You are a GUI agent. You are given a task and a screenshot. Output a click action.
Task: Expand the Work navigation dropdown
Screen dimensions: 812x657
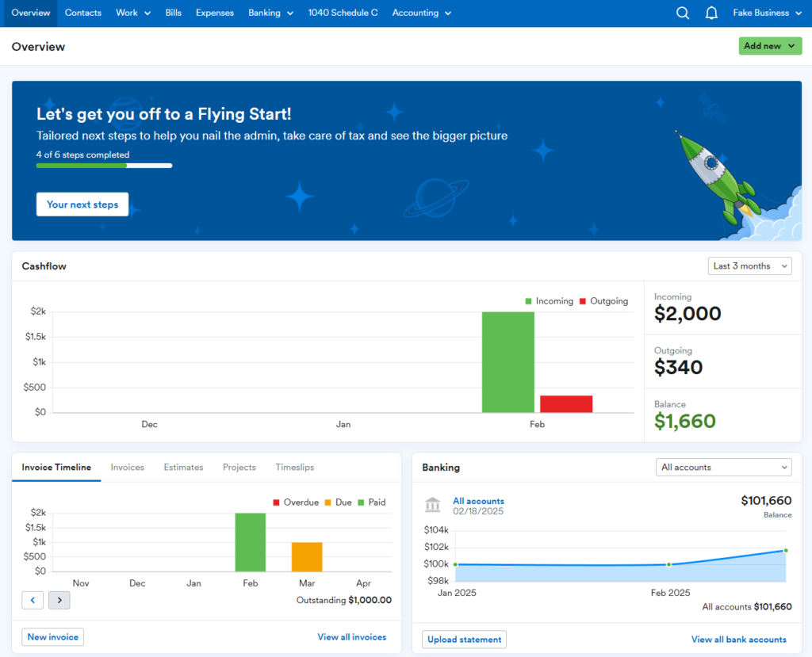pyautogui.click(x=132, y=13)
